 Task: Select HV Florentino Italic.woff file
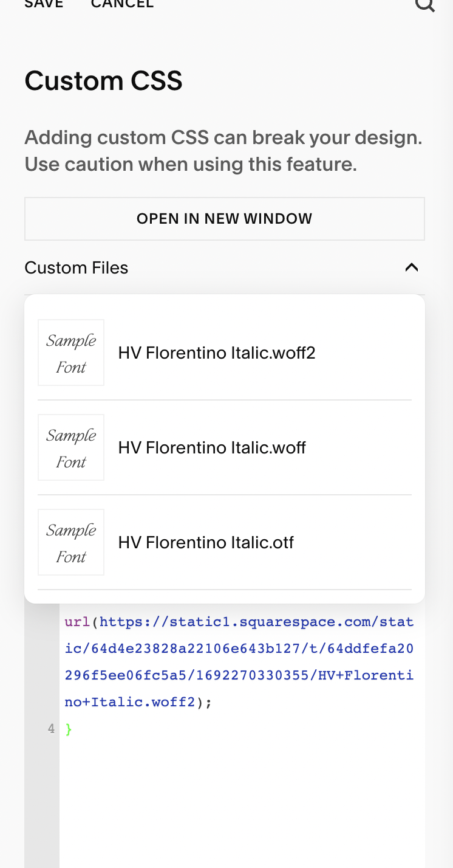point(225,447)
